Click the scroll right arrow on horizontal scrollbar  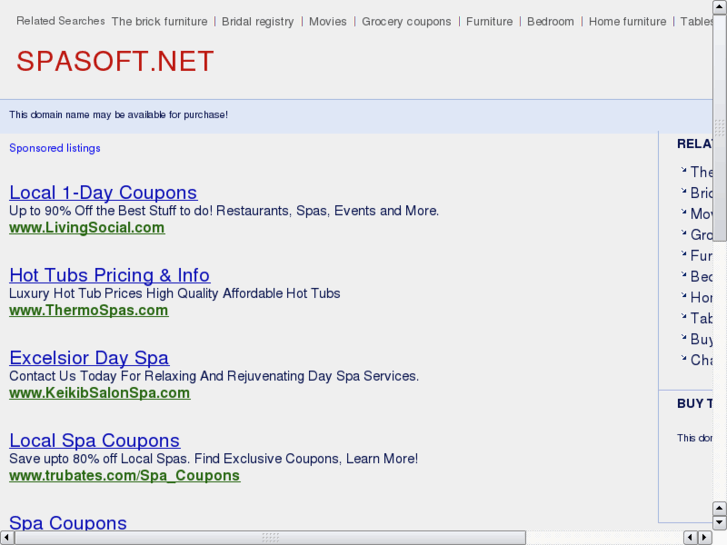[705, 537]
